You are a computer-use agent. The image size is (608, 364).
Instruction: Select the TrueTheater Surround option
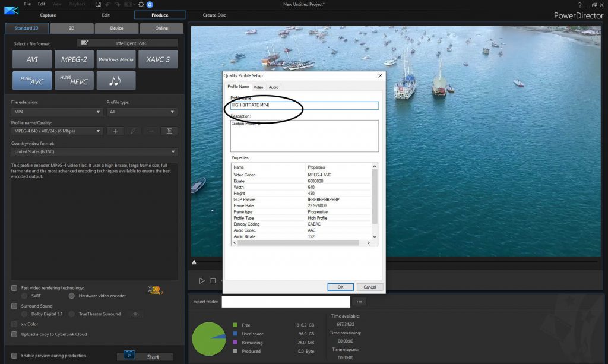(72, 314)
